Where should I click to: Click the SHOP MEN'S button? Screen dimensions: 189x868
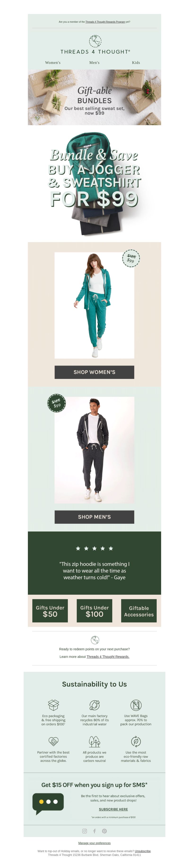tap(94, 517)
